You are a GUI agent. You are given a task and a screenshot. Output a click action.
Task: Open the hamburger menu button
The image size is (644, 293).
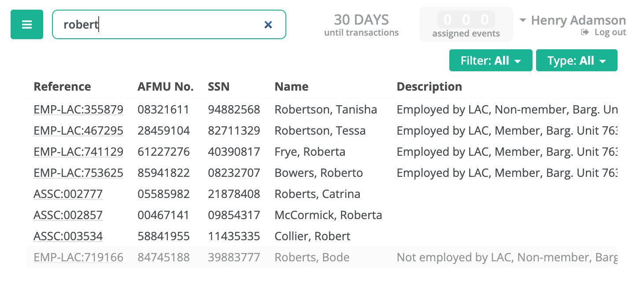[27, 25]
